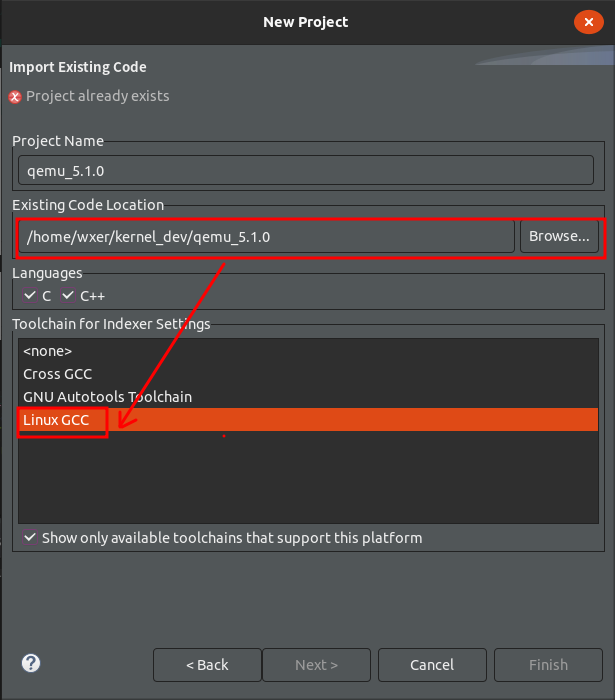Screen dimensions: 615x700
Task: Click the Existing Code Location path field
Action: click(x=266, y=237)
